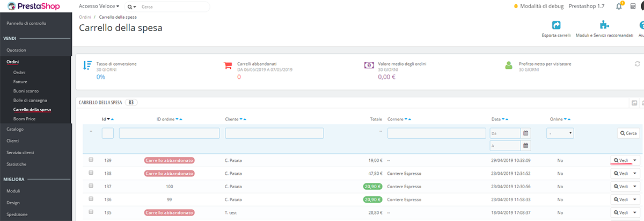This screenshot has height=221, width=644.
Task: Click Ordini breadcrumb link
Action: pyautogui.click(x=85, y=17)
